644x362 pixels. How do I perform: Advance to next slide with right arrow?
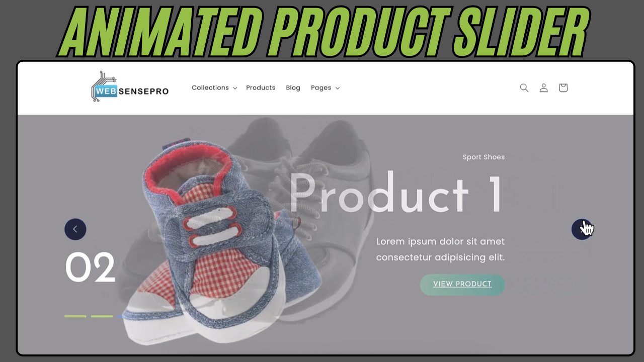coord(582,229)
